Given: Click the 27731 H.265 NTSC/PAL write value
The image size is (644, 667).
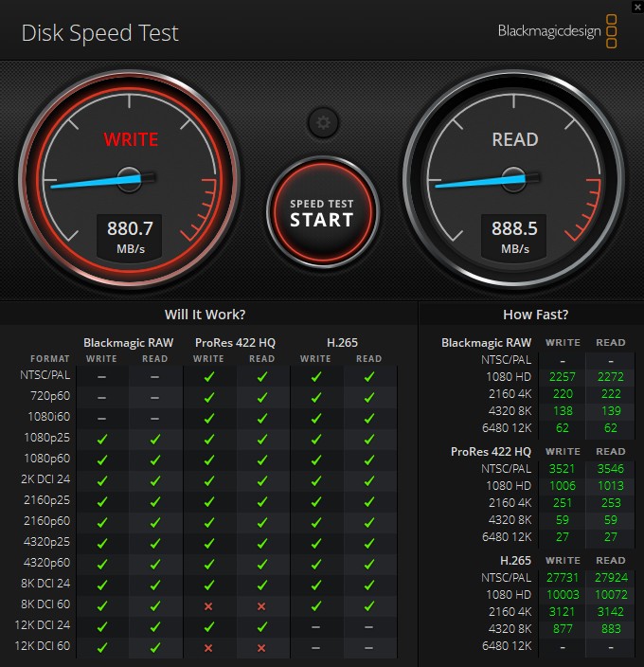Looking at the screenshot, I should click(x=563, y=577).
